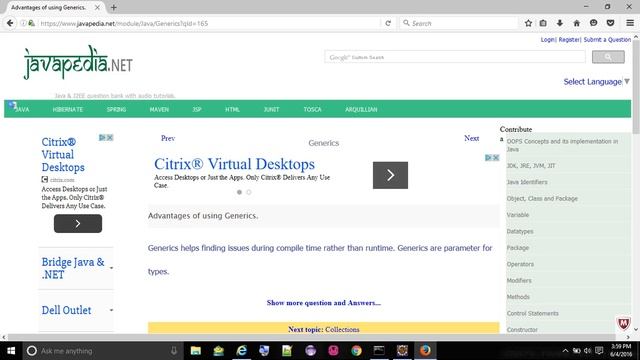640x360 pixels.
Task: Close the Citrix banner ad in content
Action: [x=496, y=158]
